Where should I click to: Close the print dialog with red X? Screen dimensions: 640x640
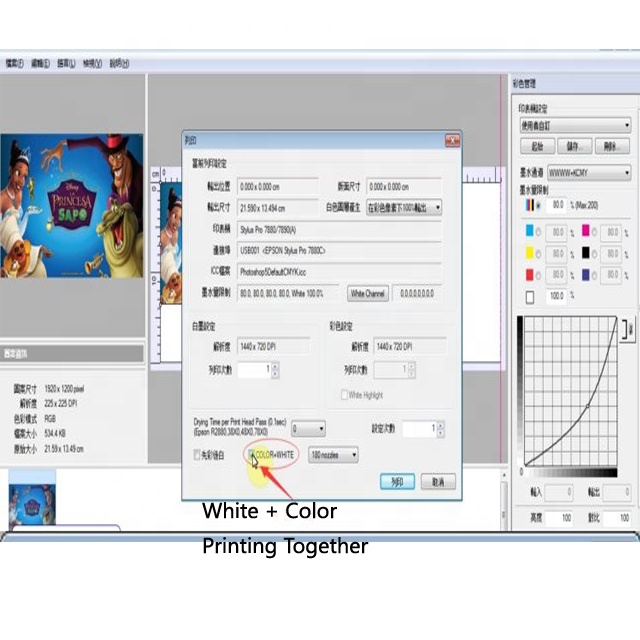tap(452, 140)
